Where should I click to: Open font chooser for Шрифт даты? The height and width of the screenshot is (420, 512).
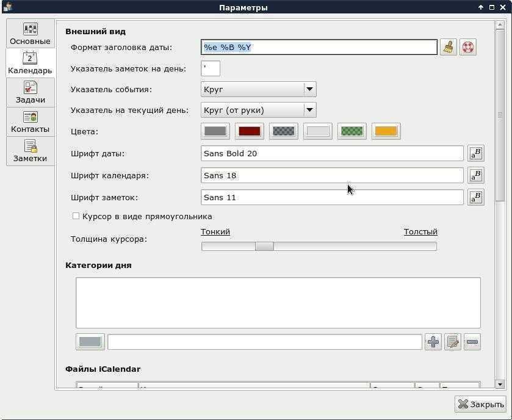point(476,153)
